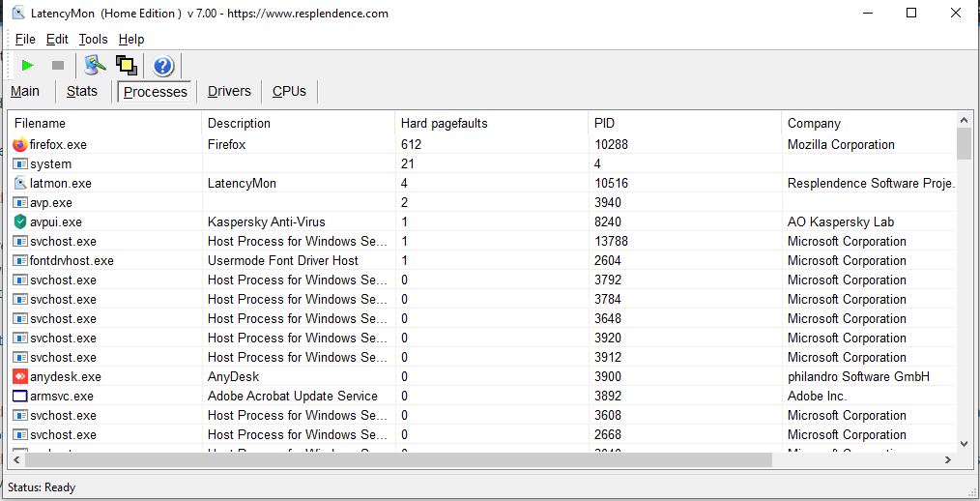Select svchost.exe row with PID 13788

point(482,242)
